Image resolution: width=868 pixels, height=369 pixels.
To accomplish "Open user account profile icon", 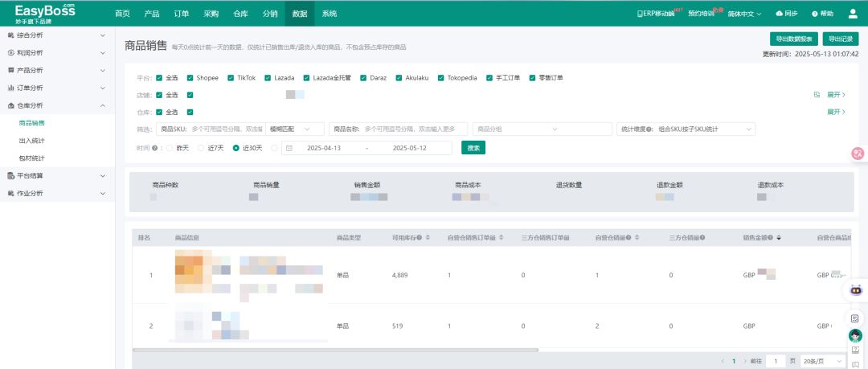I will tap(853, 14).
